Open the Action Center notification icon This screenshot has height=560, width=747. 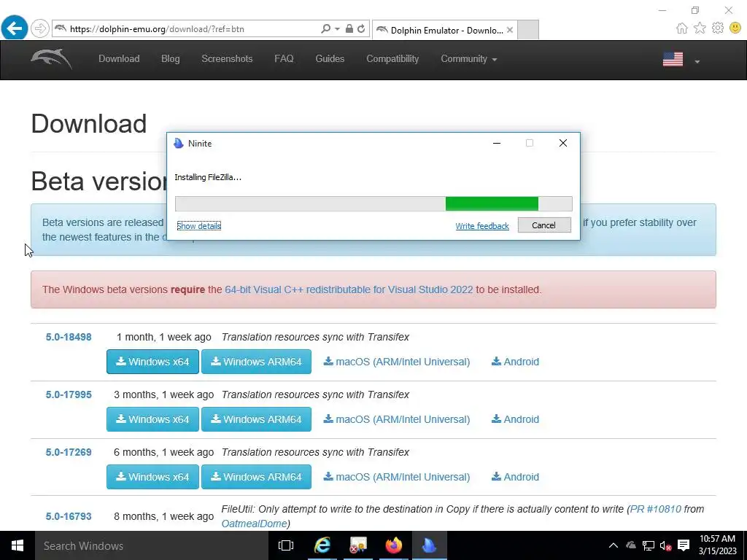(684, 545)
